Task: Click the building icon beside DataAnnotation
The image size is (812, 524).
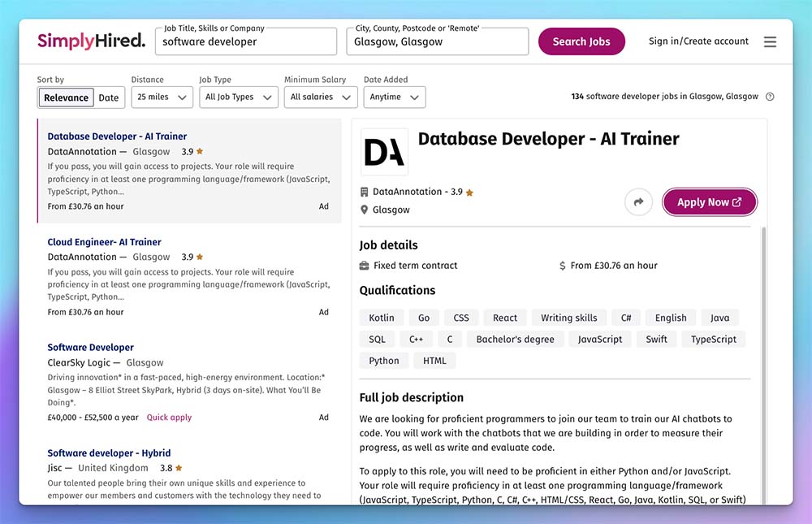Action: 365,193
